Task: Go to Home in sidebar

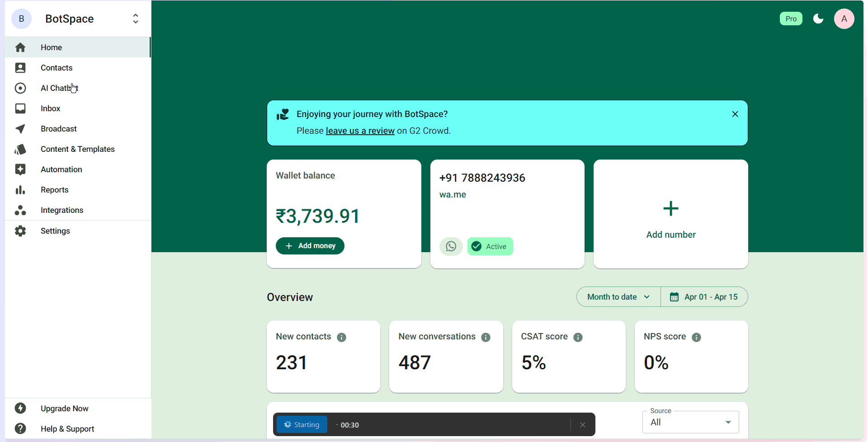Action: click(78, 47)
